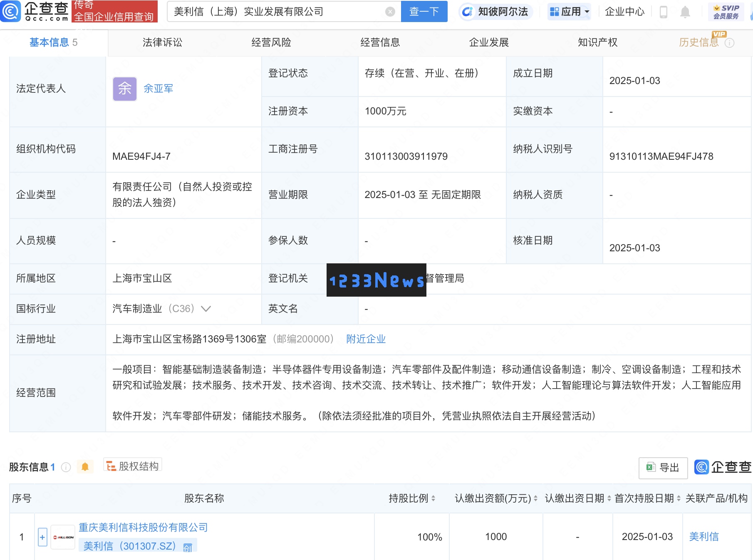Switch to 基本信息 tab
753x560 pixels.
(53, 42)
